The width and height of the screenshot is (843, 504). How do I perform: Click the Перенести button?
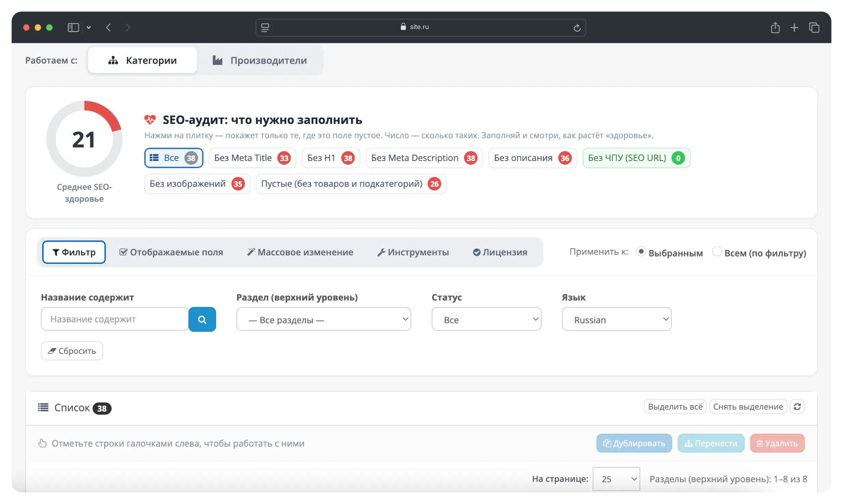click(711, 443)
